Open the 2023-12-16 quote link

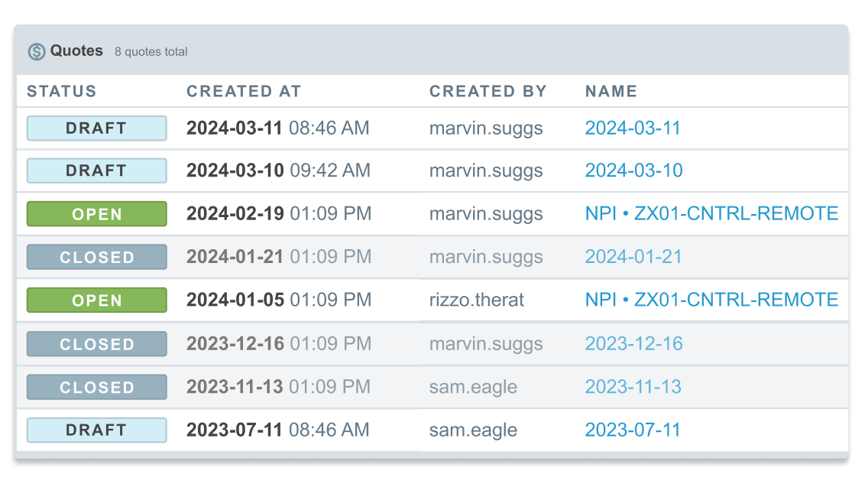pos(633,343)
